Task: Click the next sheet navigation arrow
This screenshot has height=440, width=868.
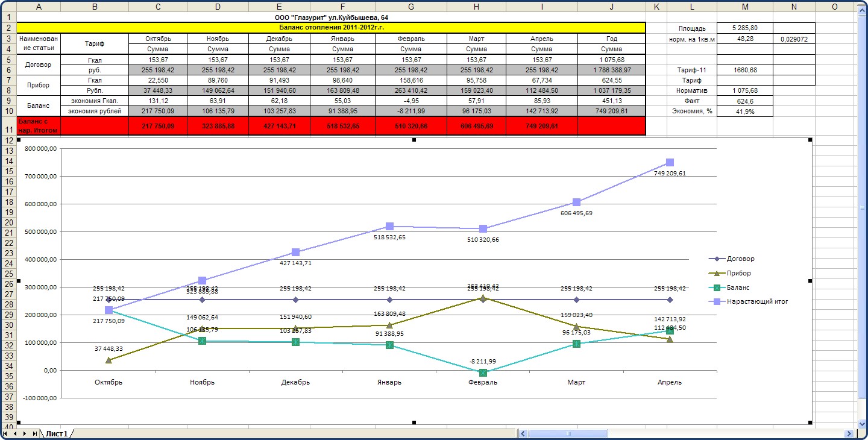Action: (25, 433)
